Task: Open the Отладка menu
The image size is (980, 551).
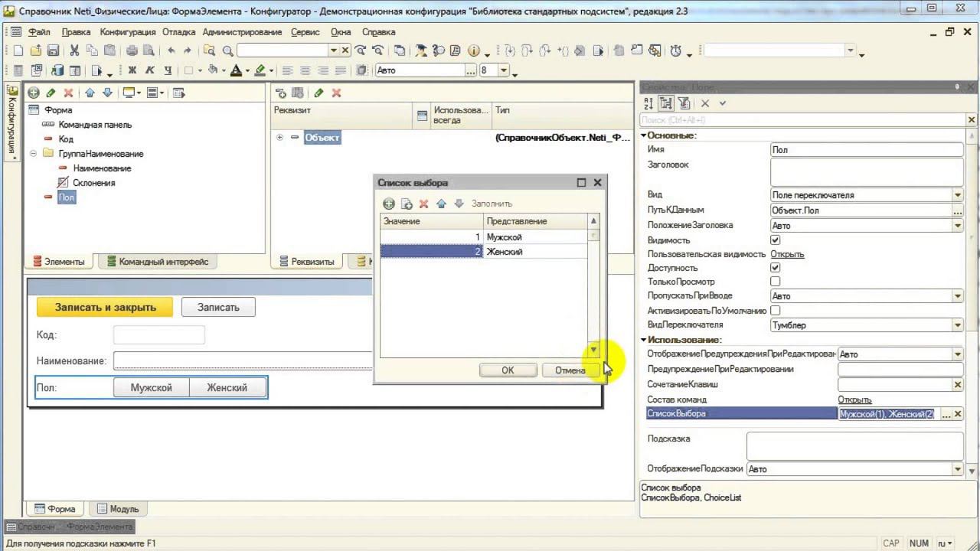Action: 178,32
